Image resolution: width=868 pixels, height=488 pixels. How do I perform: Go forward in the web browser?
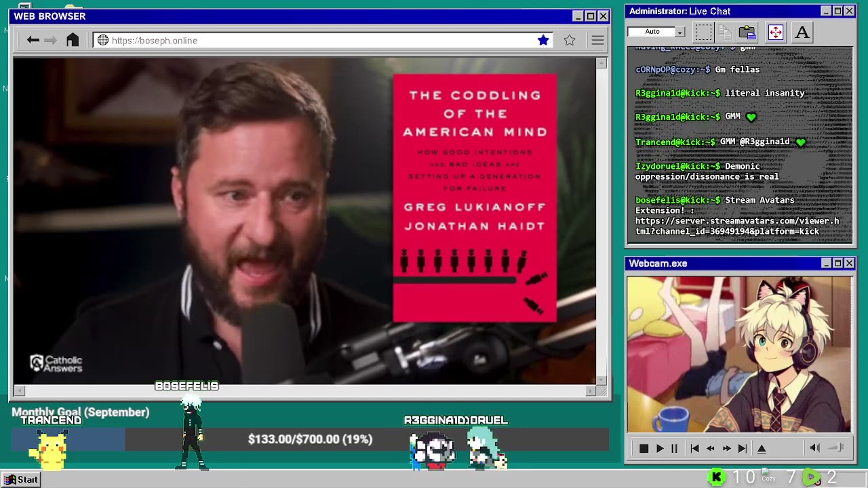50,41
